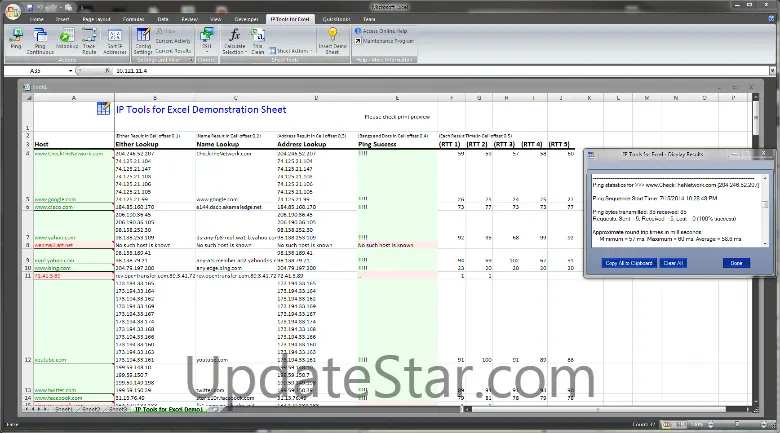
Task: Open the Data ribbon tab
Action: [163, 19]
